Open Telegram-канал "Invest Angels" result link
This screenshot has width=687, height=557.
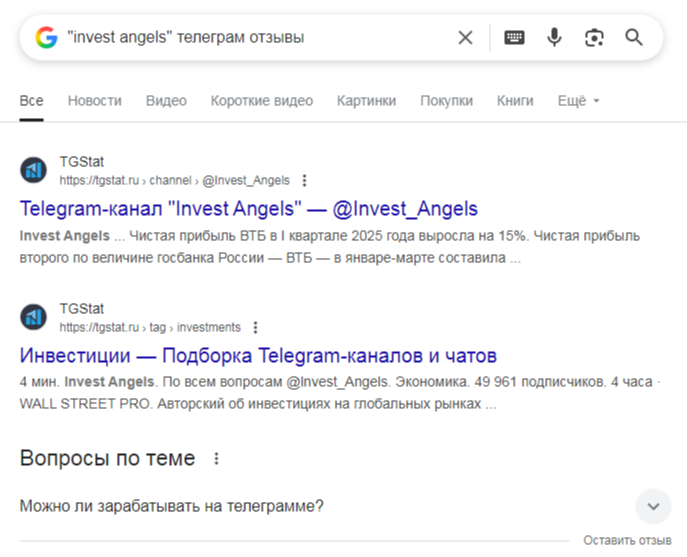[x=248, y=209]
